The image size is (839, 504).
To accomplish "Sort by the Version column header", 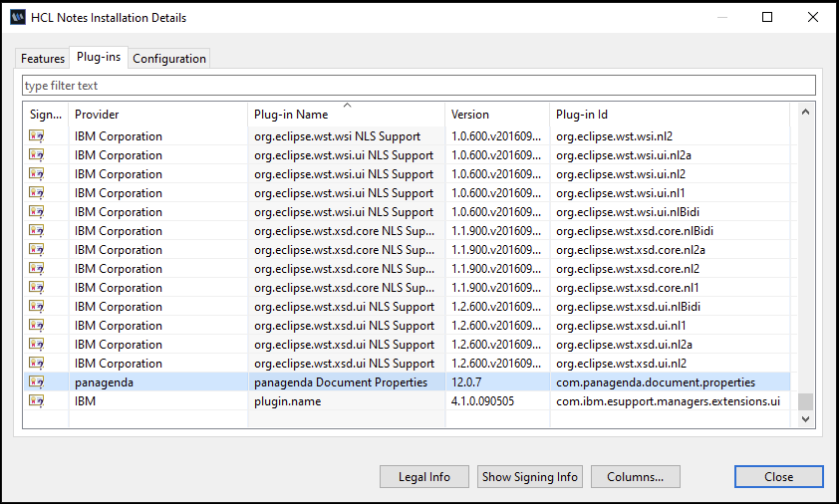I will pyautogui.click(x=497, y=114).
